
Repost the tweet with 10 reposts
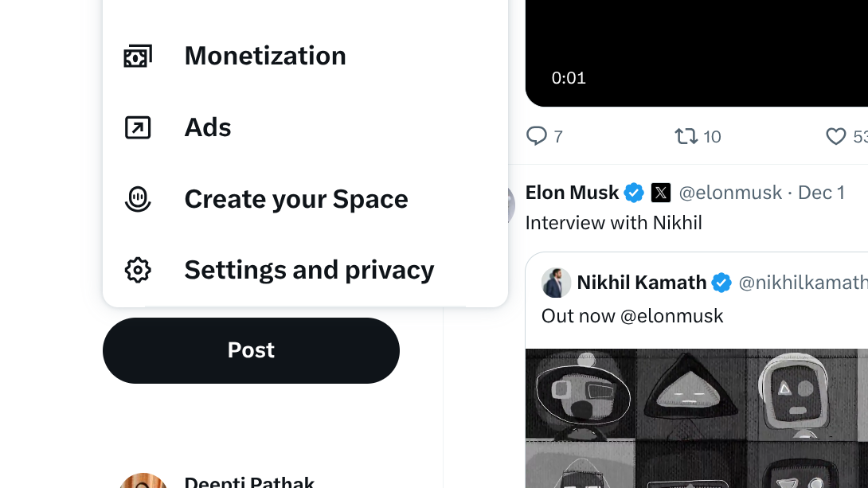click(685, 136)
